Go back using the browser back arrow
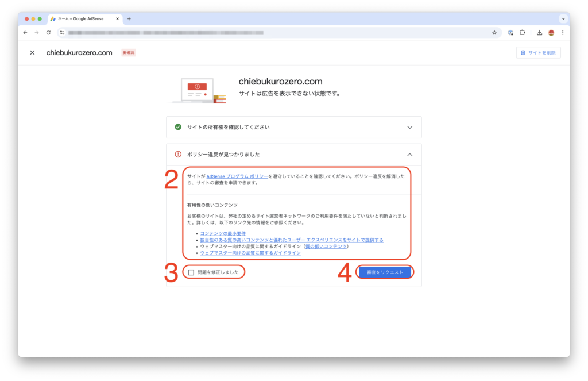The width and height of the screenshot is (588, 381). [25, 33]
